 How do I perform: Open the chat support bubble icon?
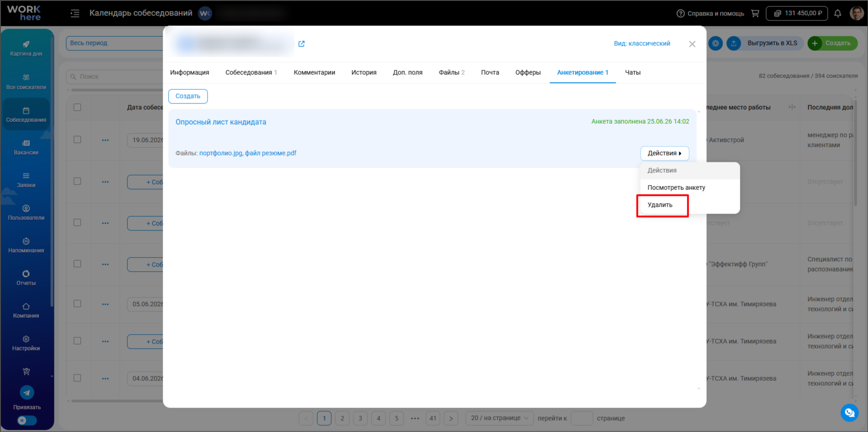[849, 413]
